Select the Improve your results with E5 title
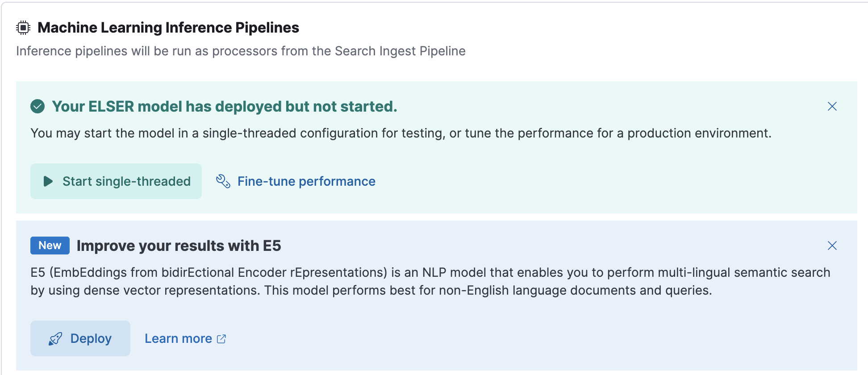 coord(179,245)
